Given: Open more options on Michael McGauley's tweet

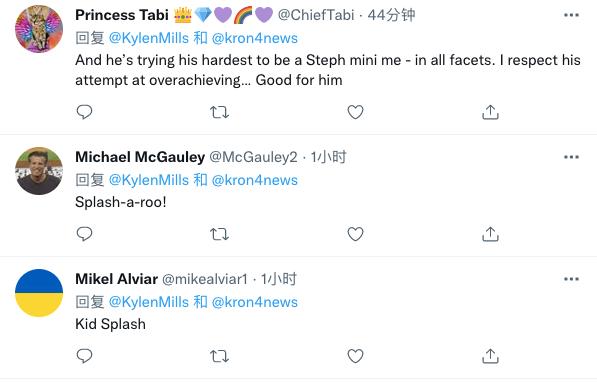Looking at the screenshot, I should click(571, 157).
